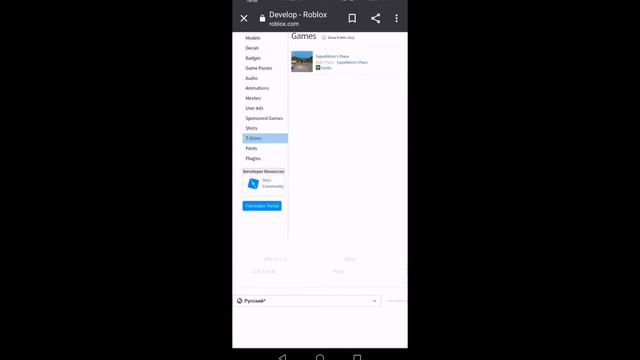Open the game place thumbnail
This screenshot has height=360, width=640.
(302, 61)
